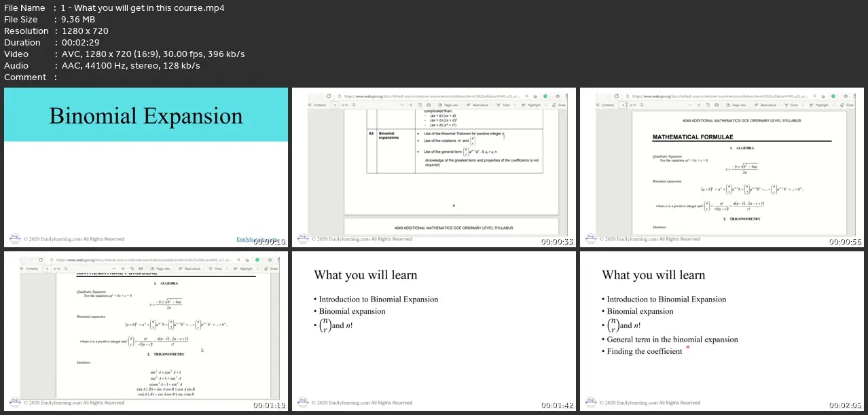
Task: Click the audio line 'AAC, 44100 Hz, stereo, 128 kb/s'
Action: (132, 66)
